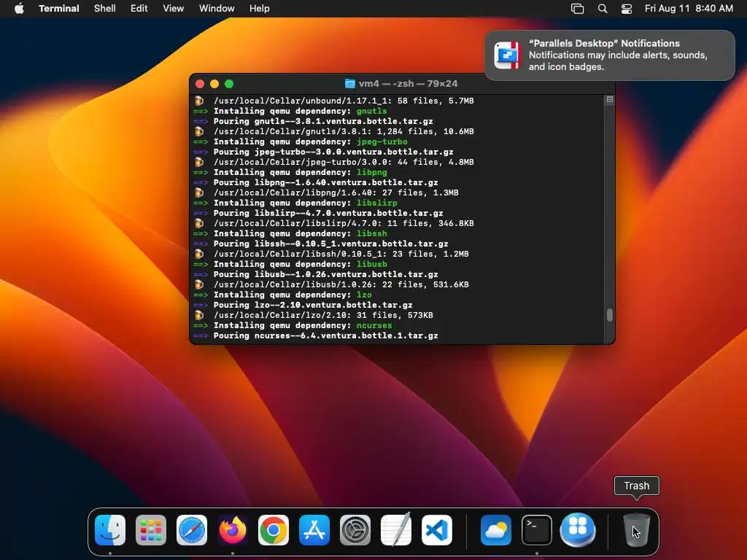
Task: Click the beer mug icon beside the gnutls Cellar path
Action: 199,131
